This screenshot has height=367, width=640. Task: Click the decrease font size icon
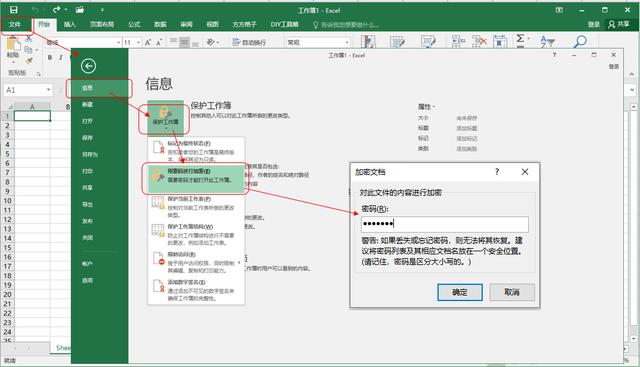point(159,42)
